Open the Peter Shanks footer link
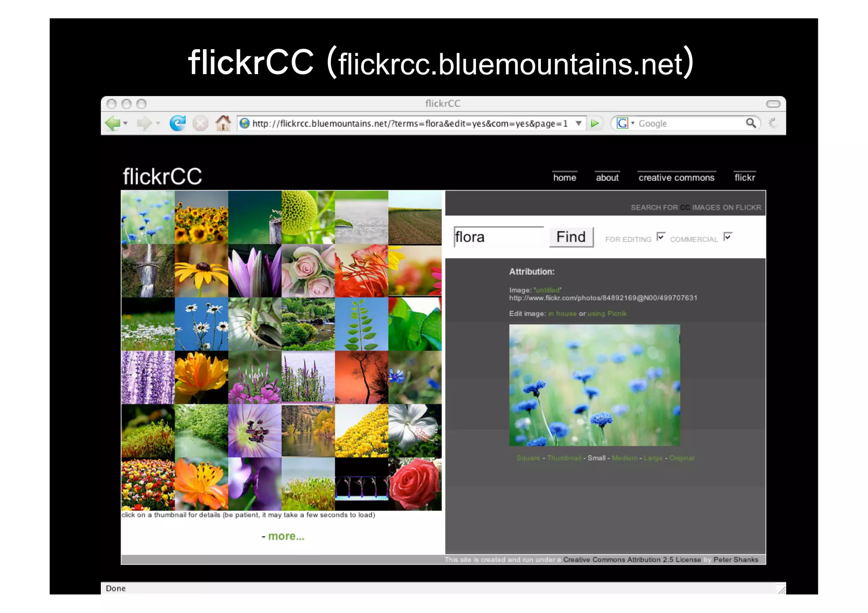Image resolution: width=868 pixels, height=613 pixels. tap(736, 560)
